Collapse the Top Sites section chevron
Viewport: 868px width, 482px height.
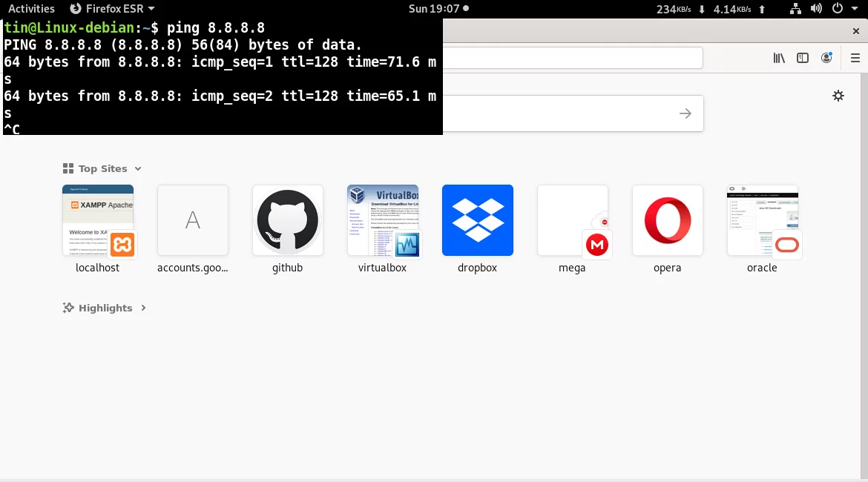(x=138, y=169)
